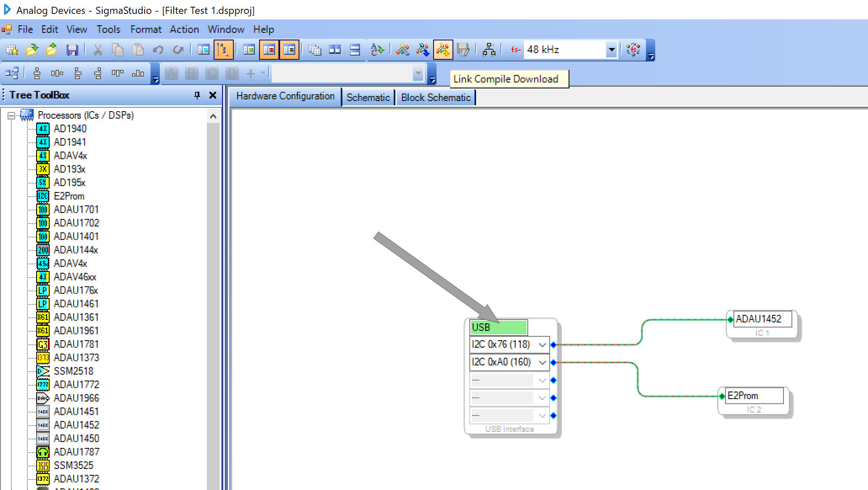Click the align bottoms bar icon
This screenshot has width=868, height=490.
point(138,73)
